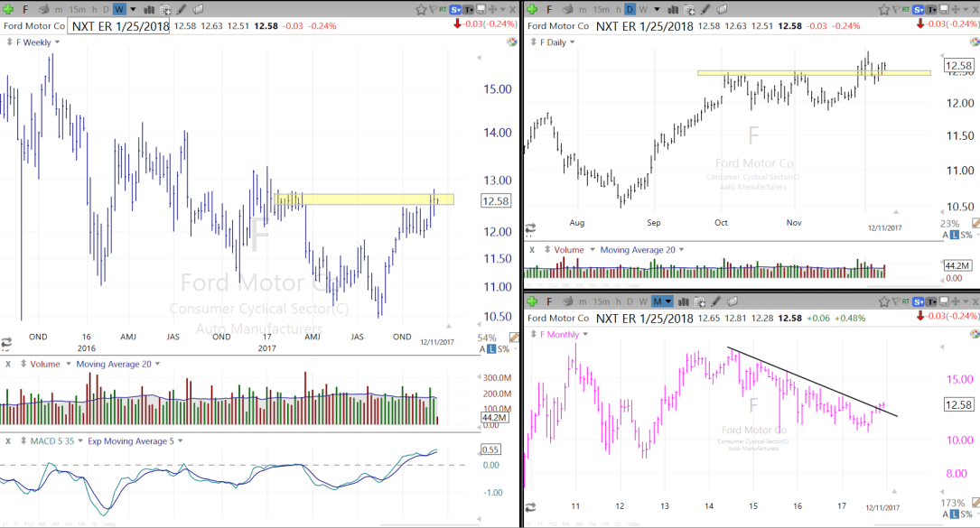This screenshot has width=980, height=528.
Task: Click the green plus icon in weekly chart
Action: [7, 9]
